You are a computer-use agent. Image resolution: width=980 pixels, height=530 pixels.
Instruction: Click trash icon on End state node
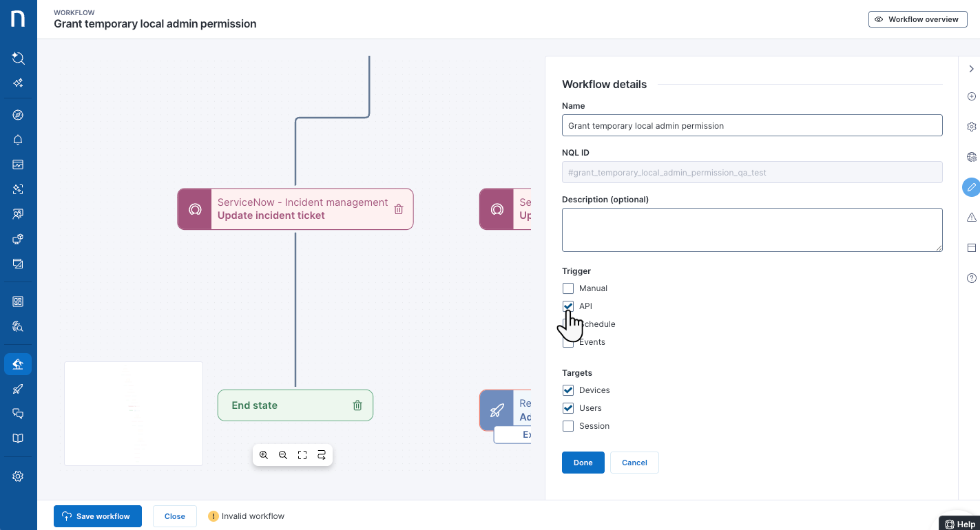(x=357, y=405)
